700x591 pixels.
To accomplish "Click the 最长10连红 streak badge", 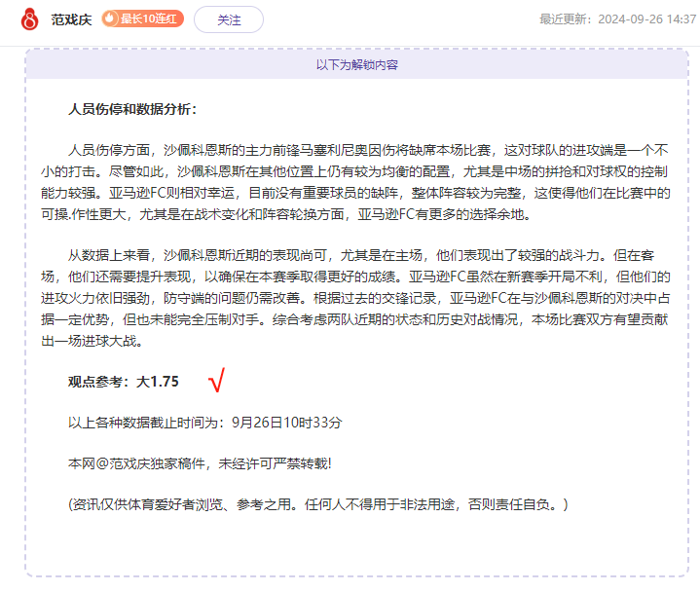I will point(143,18).
